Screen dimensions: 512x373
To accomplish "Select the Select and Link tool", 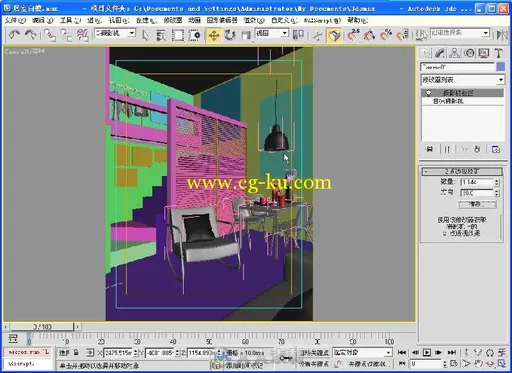I will click(x=50, y=35).
